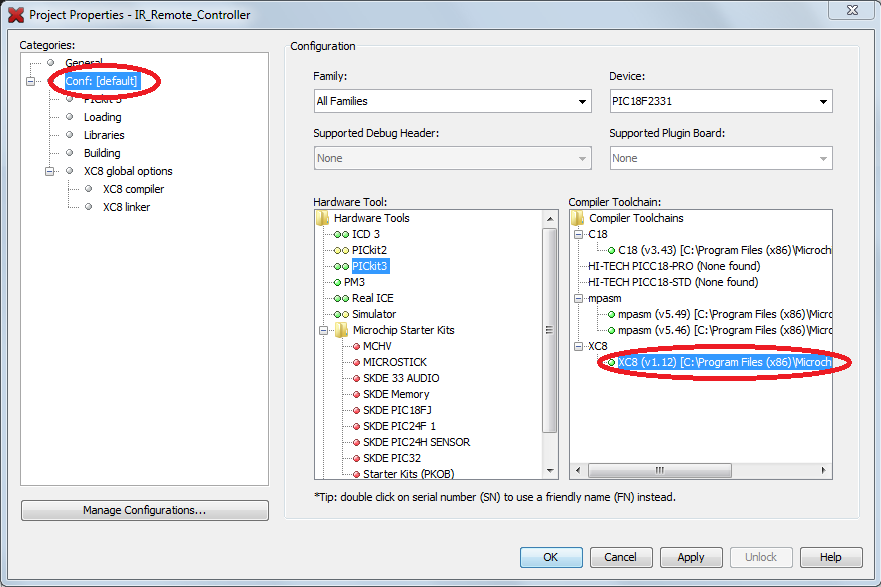This screenshot has height=587, width=881.
Task: Click the MPLAB X icon in title bar
Action: click(16, 15)
